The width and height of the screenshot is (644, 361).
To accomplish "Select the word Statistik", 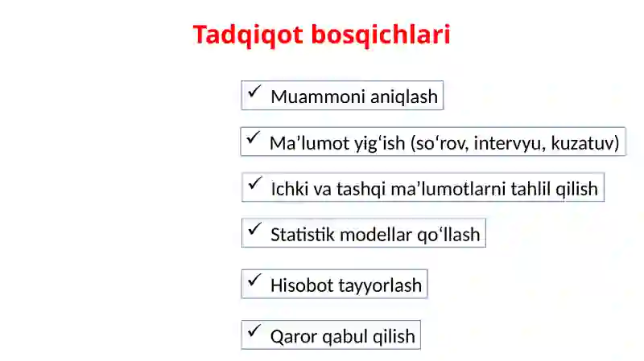I will pos(303,235).
